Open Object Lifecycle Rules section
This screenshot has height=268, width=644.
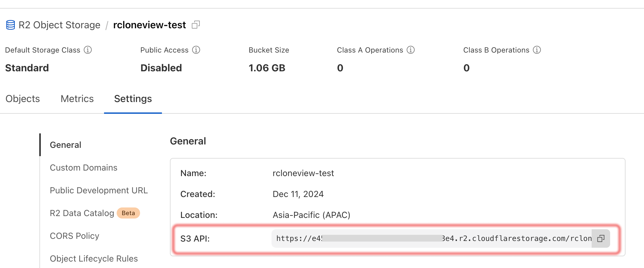coord(94,258)
